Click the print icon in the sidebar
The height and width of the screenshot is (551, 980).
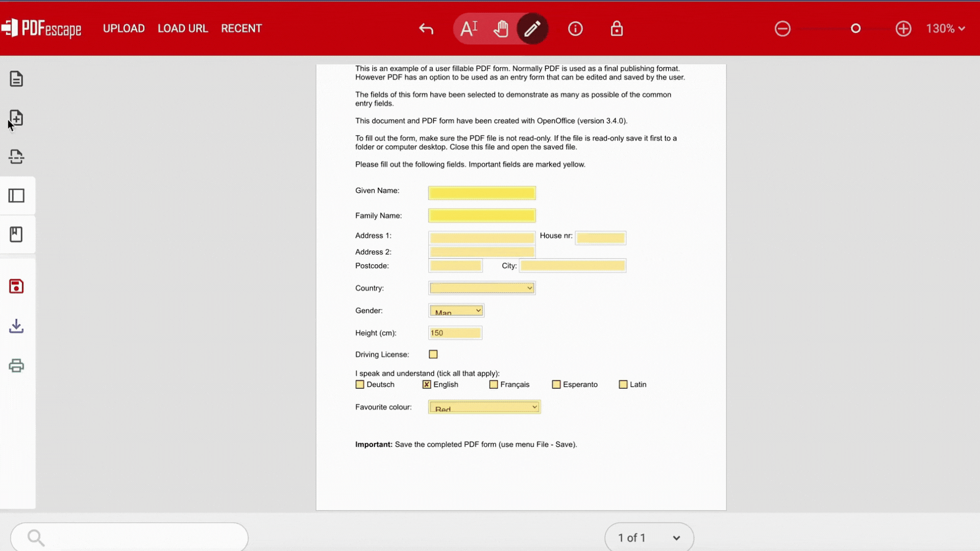click(x=16, y=366)
